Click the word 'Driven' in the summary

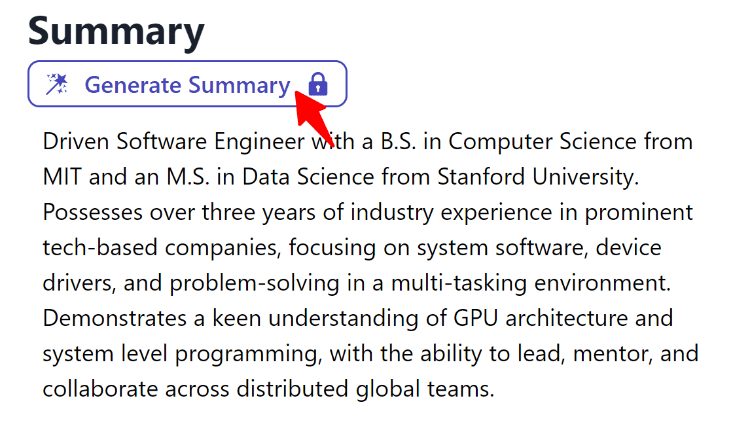[x=76, y=142]
